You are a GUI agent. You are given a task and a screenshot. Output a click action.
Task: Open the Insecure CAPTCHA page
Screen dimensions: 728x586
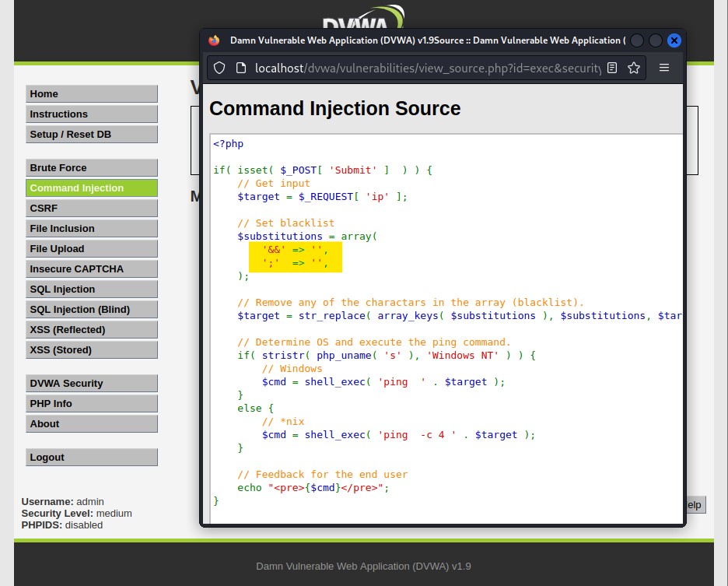pos(92,269)
